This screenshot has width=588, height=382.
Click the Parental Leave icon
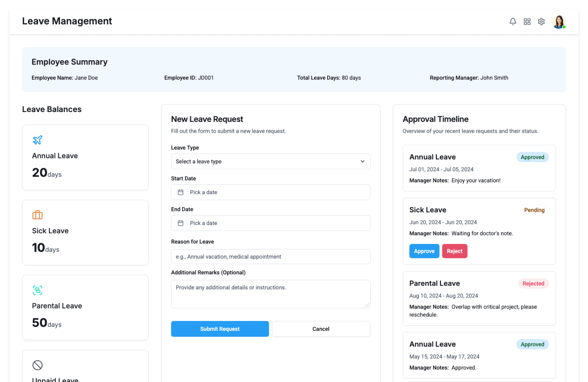[x=37, y=290]
